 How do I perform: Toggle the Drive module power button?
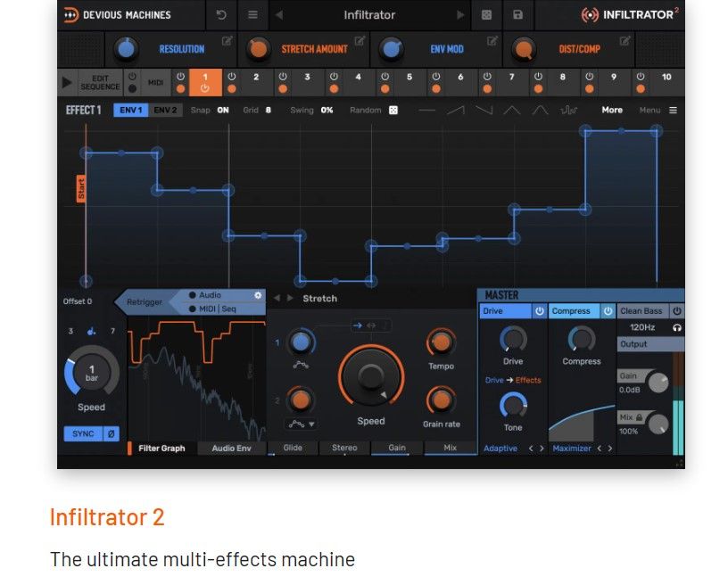(539, 311)
